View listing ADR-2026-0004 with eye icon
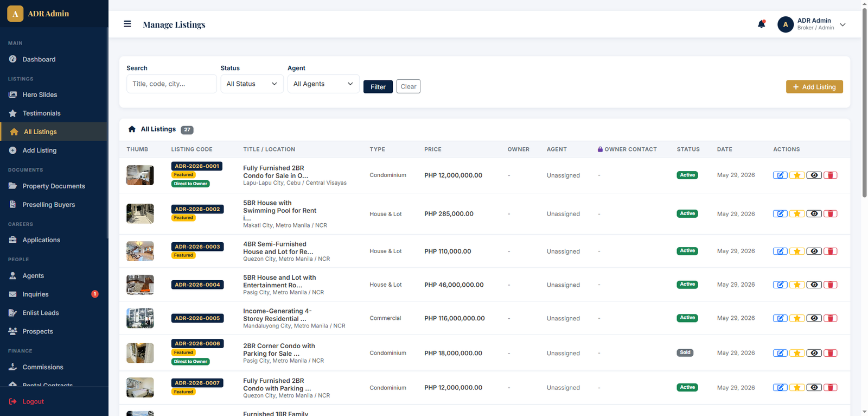The image size is (868, 416). (814, 285)
